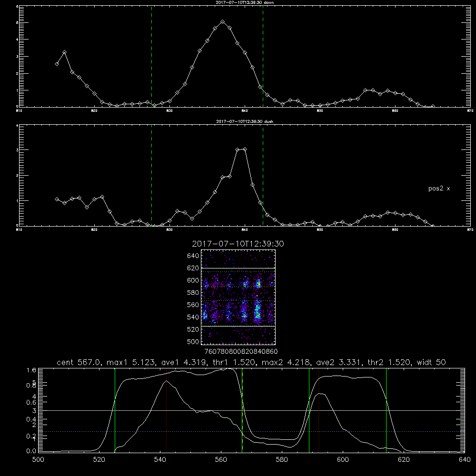Click the 580 label on bottom profile x-axis
Image resolution: width=476 pixels, height=476 pixels.
click(282, 460)
